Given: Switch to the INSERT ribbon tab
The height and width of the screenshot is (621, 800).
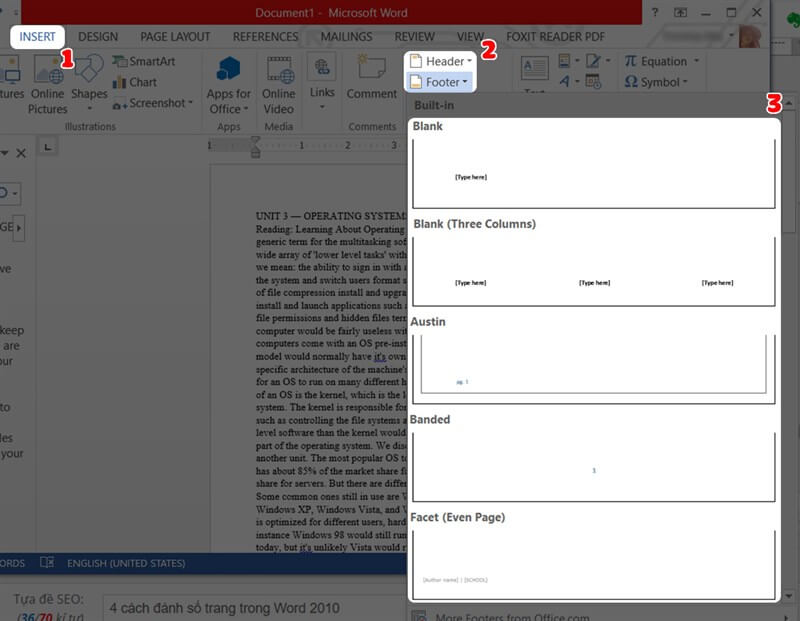Looking at the screenshot, I should click(x=38, y=37).
